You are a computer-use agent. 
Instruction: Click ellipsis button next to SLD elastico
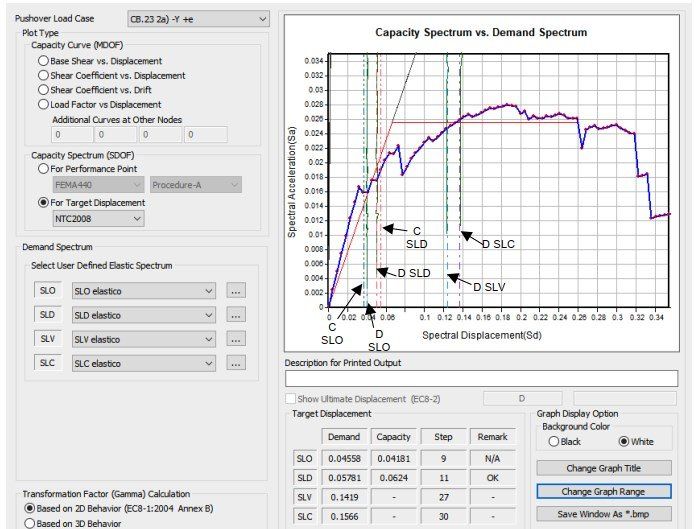coord(236,315)
